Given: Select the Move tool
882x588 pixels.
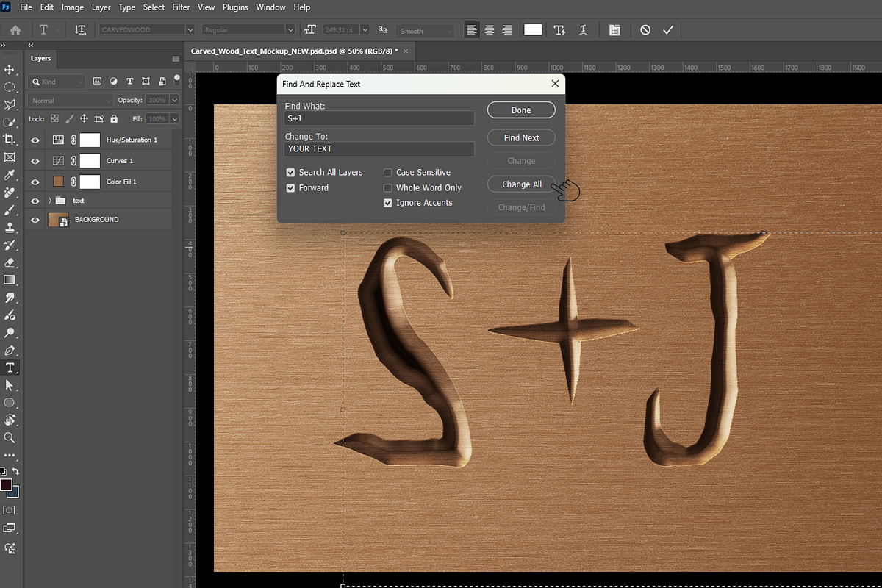Looking at the screenshot, I should pos(10,70).
